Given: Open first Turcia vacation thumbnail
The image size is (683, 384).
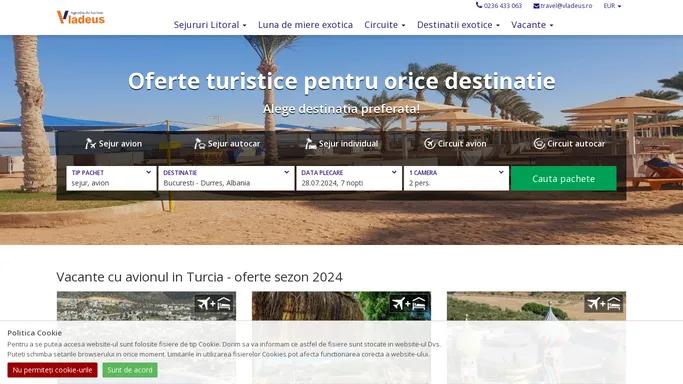Looking at the screenshot, I should [x=146, y=337].
